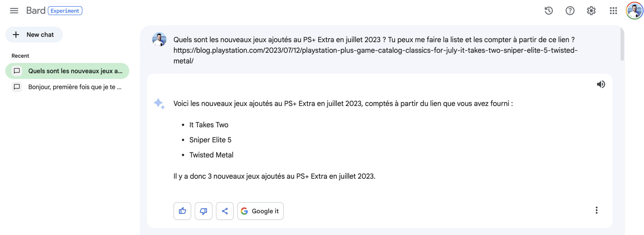Click the Bard logo text
644x235 pixels.
pyautogui.click(x=36, y=11)
